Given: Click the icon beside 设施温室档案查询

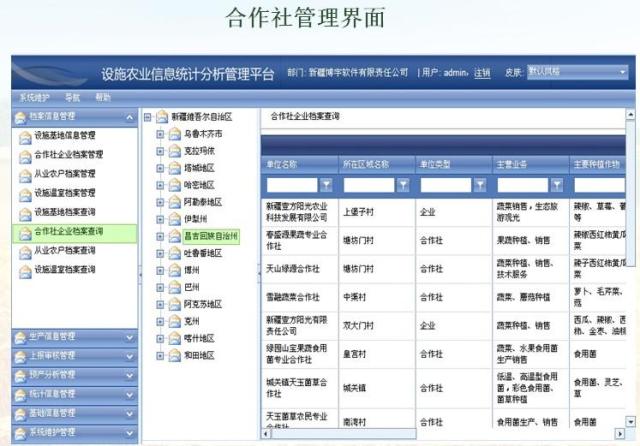Looking at the screenshot, I should coord(24,270).
